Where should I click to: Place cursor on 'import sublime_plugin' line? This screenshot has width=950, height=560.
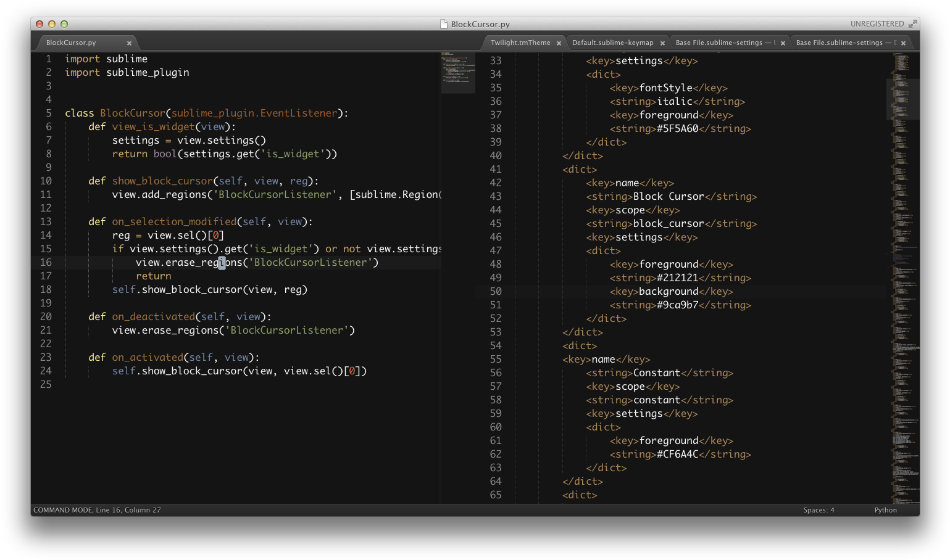tap(127, 73)
